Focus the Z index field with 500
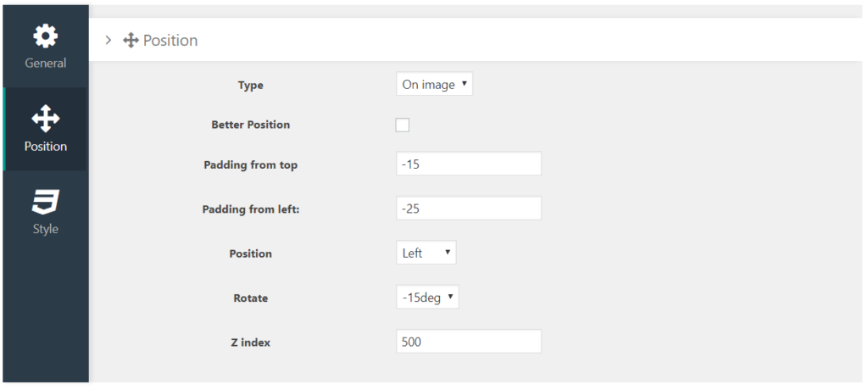Screen dimensions: 868x390 (469, 342)
